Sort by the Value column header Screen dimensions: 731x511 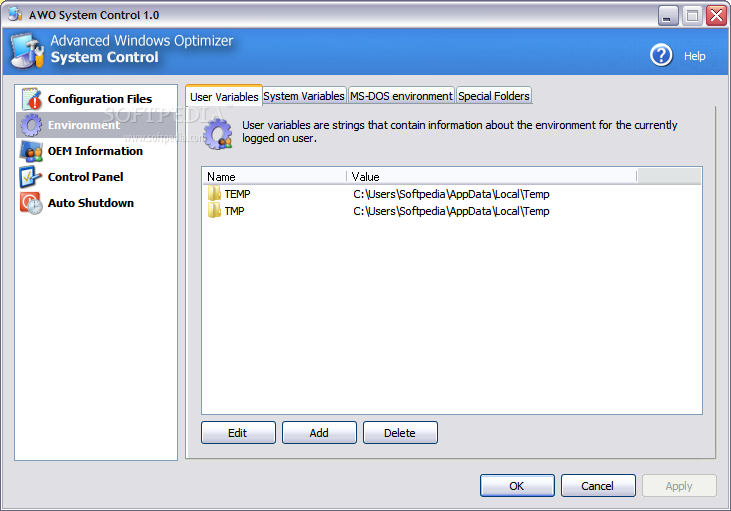click(x=492, y=176)
